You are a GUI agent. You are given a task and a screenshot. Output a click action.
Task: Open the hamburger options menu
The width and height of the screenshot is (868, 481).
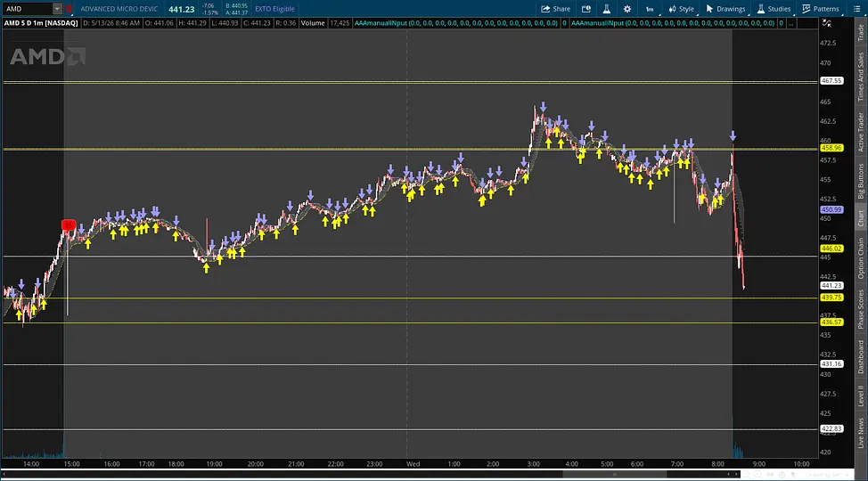[856, 9]
